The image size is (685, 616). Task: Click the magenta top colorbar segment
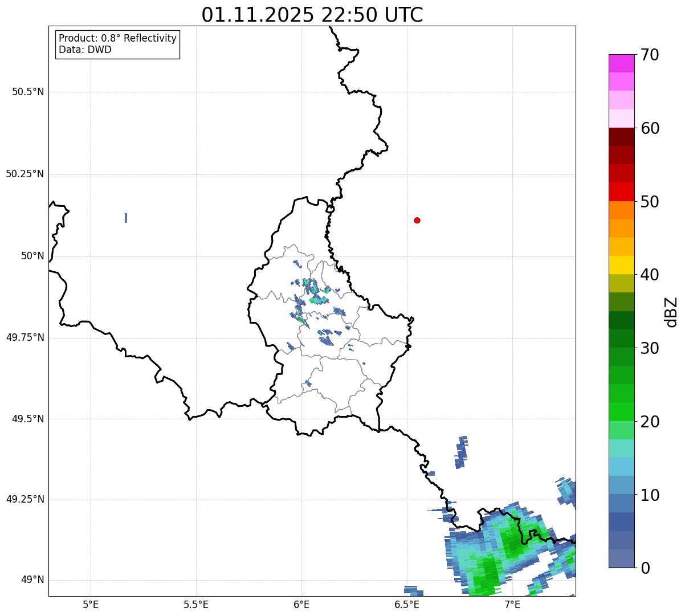pyautogui.click(x=621, y=63)
